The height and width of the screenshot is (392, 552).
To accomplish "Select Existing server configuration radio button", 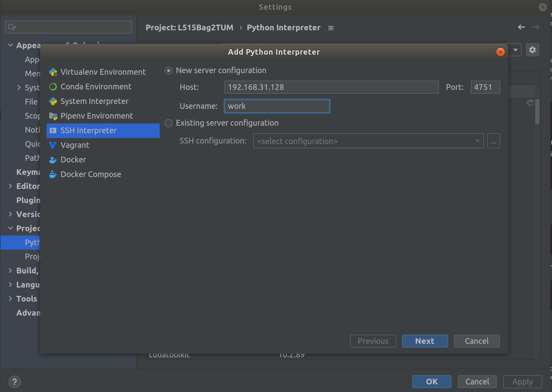I will tap(169, 123).
